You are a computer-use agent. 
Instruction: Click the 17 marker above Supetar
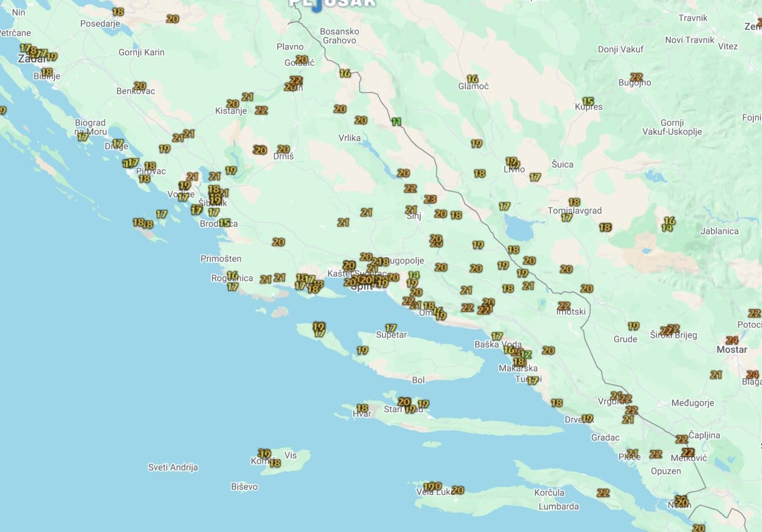(391, 328)
